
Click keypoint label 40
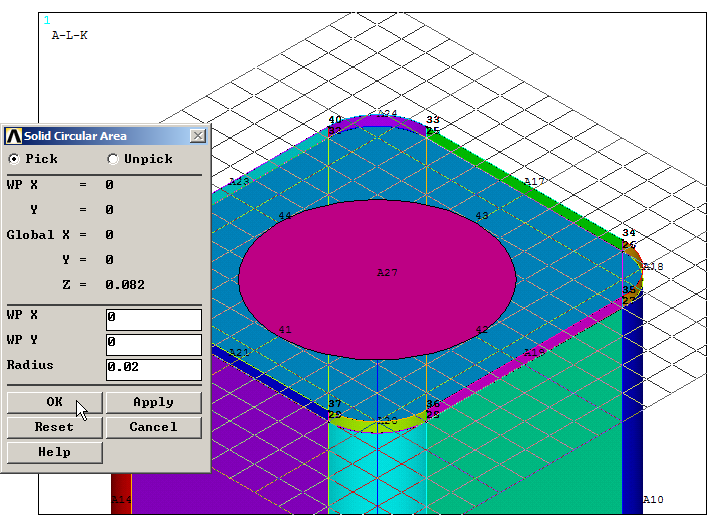pos(335,120)
